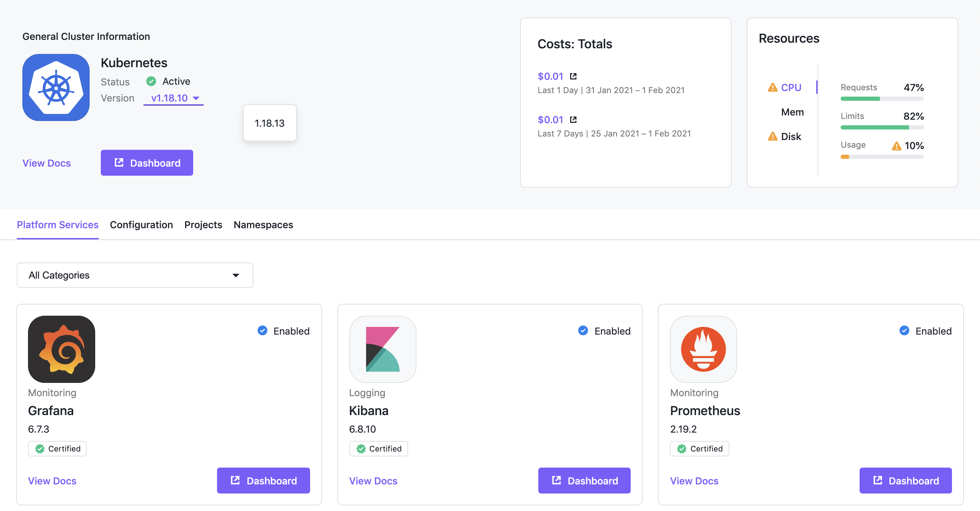Click View Docs link for Grafana
This screenshot has width=980, height=511.
click(x=52, y=481)
